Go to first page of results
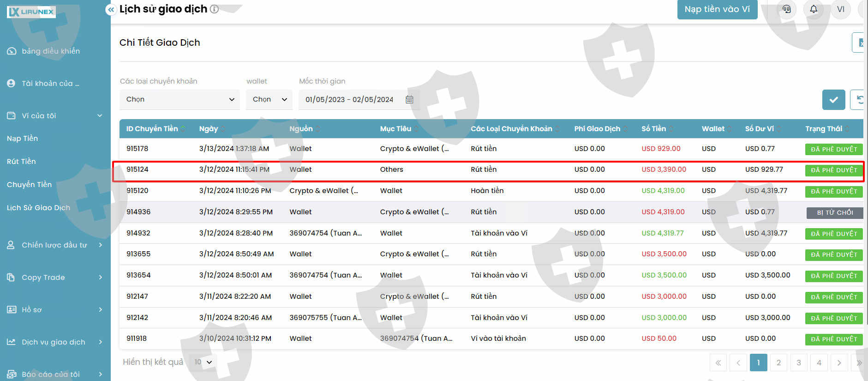868x381 pixels. point(718,363)
